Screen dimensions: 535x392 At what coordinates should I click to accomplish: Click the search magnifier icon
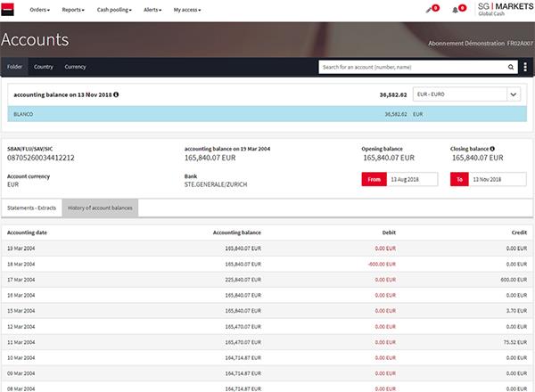point(513,67)
